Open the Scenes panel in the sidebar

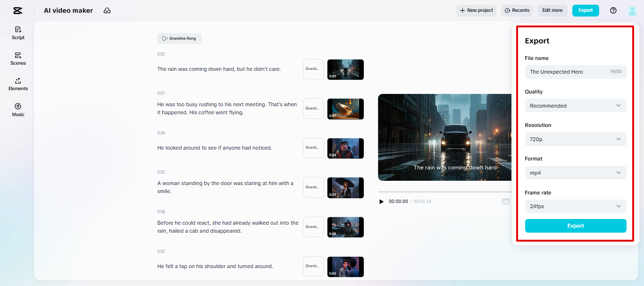[x=17, y=59]
